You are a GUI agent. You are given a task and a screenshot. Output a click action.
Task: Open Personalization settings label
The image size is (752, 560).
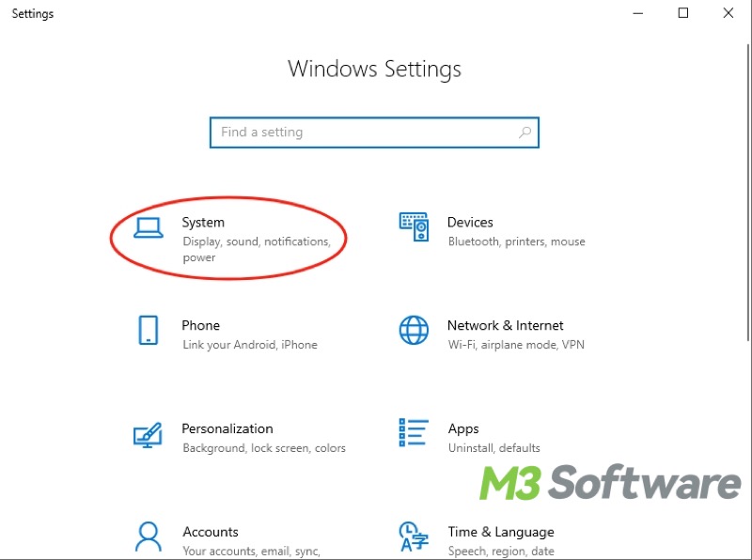coord(227,428)
